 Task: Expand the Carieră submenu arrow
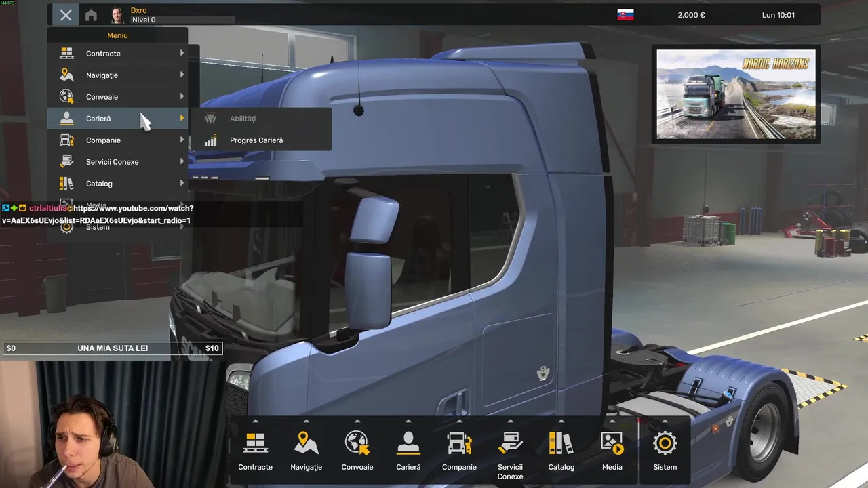[182, 118]
